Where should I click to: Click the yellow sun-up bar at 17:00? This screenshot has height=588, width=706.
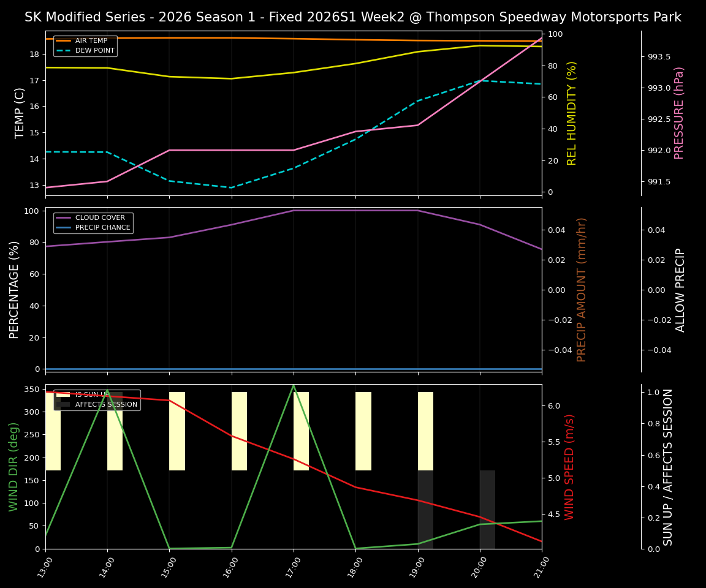[300, 429]
